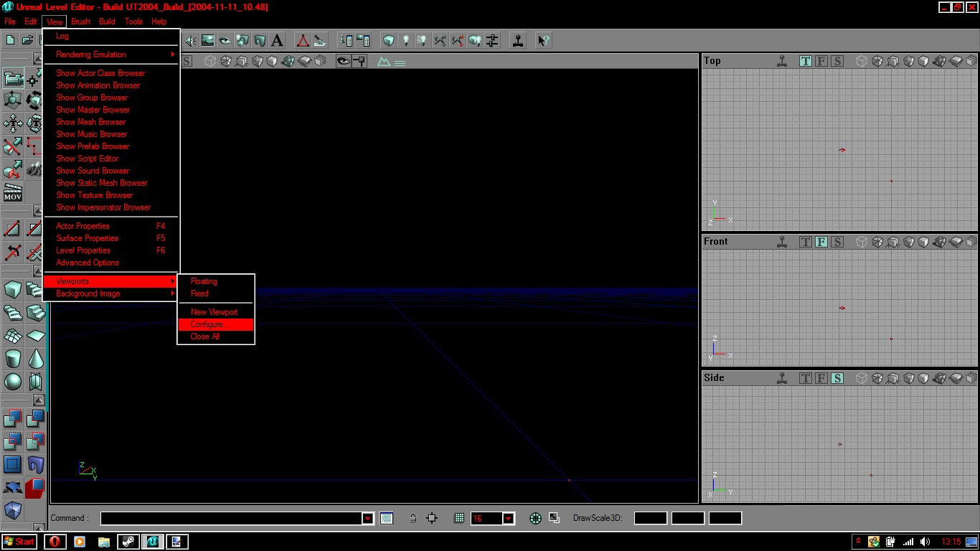980x551 pixels.
Task: Select the Cone brush builder
Action: tap(36, 358)
